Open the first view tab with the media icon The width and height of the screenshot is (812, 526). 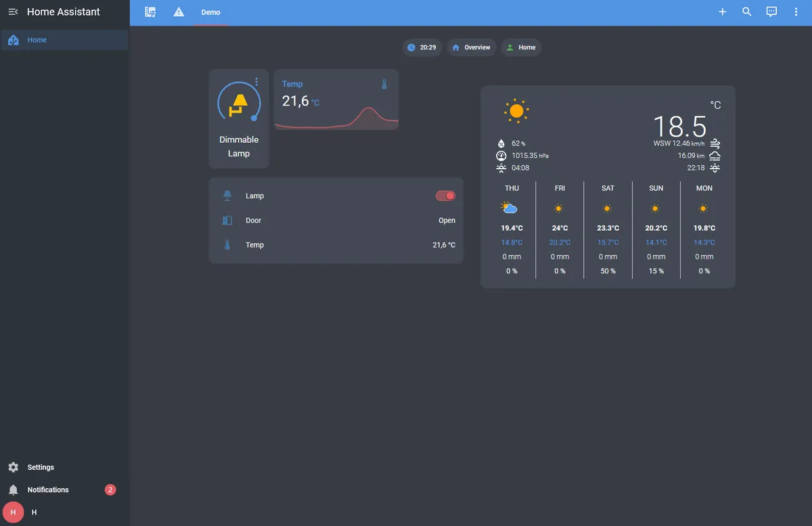pos(150,12)
